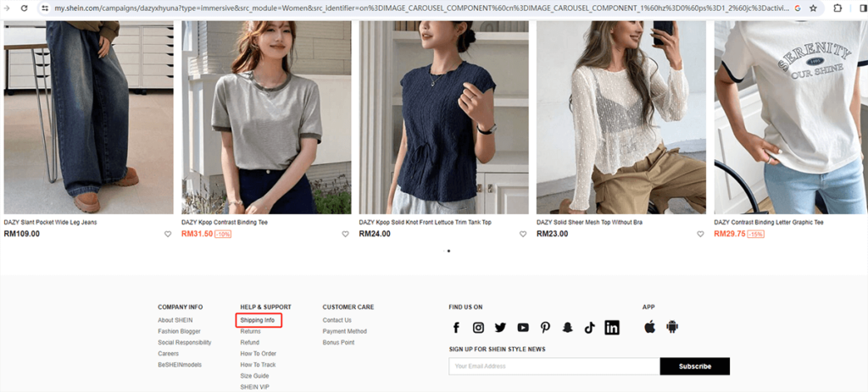Wishlist the Kpop Contrast Binding Tee heart
The height and width of the screenshot is (392, 868).
(345, 235)
